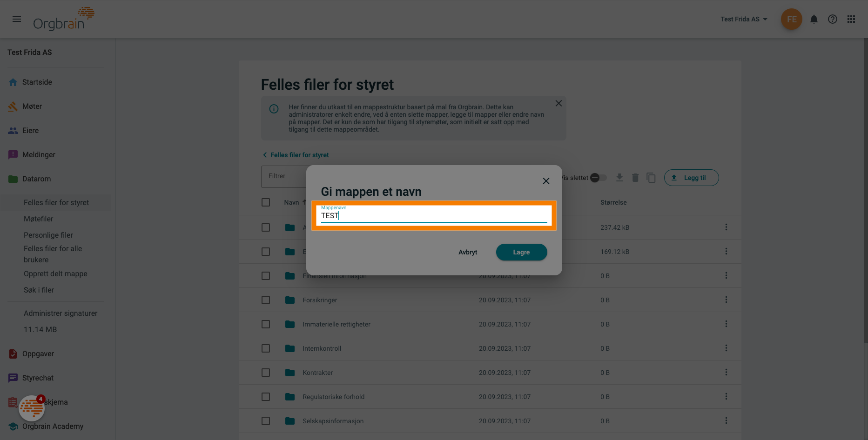The image size is (868, 440).
Task: Check the box for Immaterielle rettigheter
Action: 266,324
